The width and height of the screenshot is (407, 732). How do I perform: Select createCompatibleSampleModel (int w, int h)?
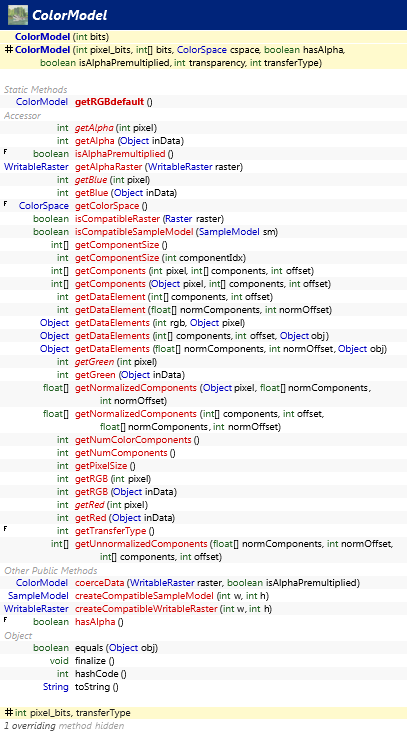[x=172, y=596]
